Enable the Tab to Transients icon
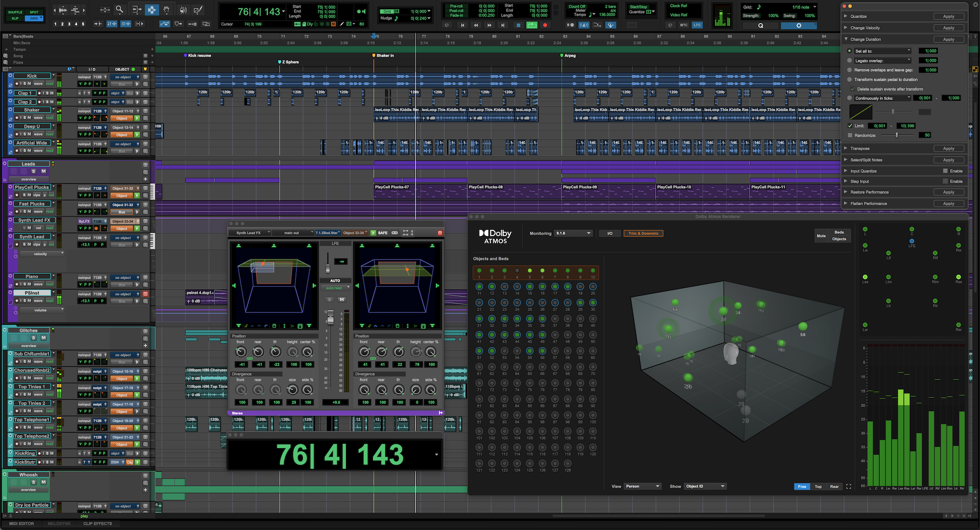The height and width of the screenshot is (530, 980). [x=98, y=24]
